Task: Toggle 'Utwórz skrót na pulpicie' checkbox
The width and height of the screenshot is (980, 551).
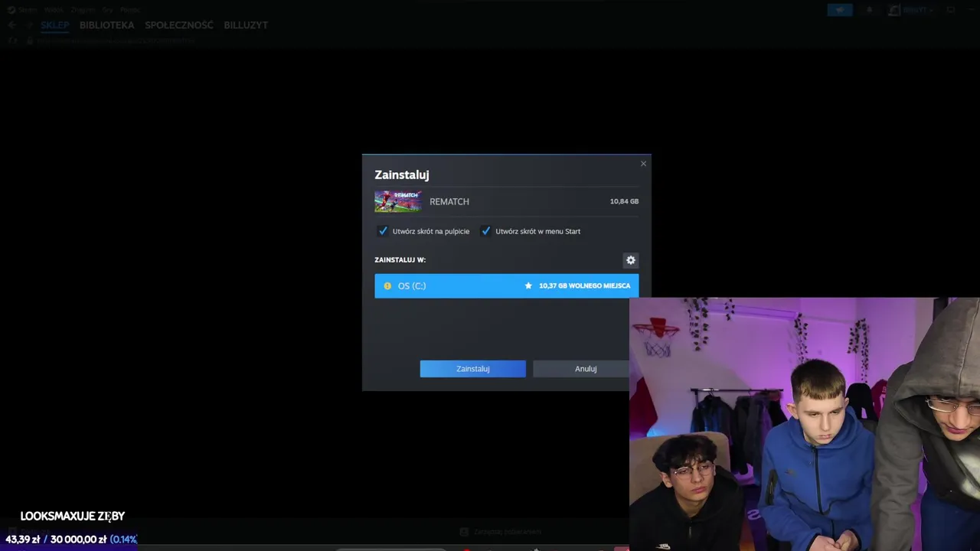Action: tap(383, 231)
